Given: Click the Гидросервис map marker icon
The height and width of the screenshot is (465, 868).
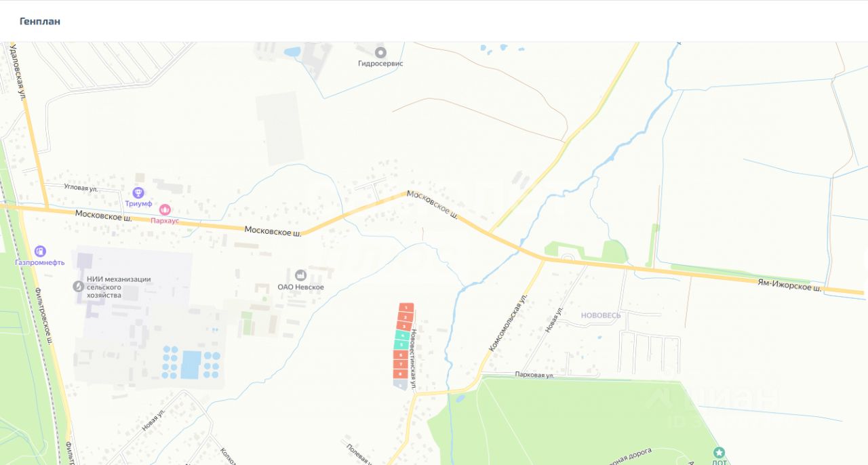Looking at the screenshot, I should (380, 52).
